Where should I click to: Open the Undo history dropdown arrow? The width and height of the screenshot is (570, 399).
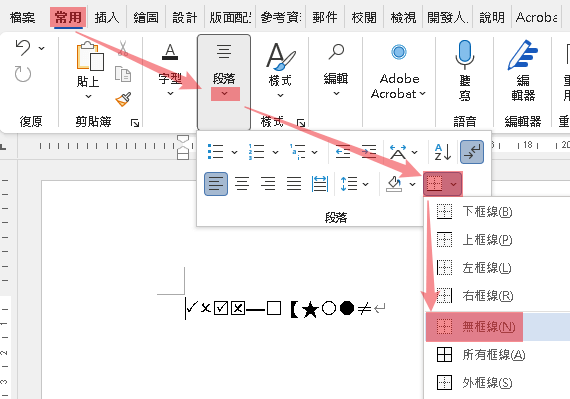42,48
